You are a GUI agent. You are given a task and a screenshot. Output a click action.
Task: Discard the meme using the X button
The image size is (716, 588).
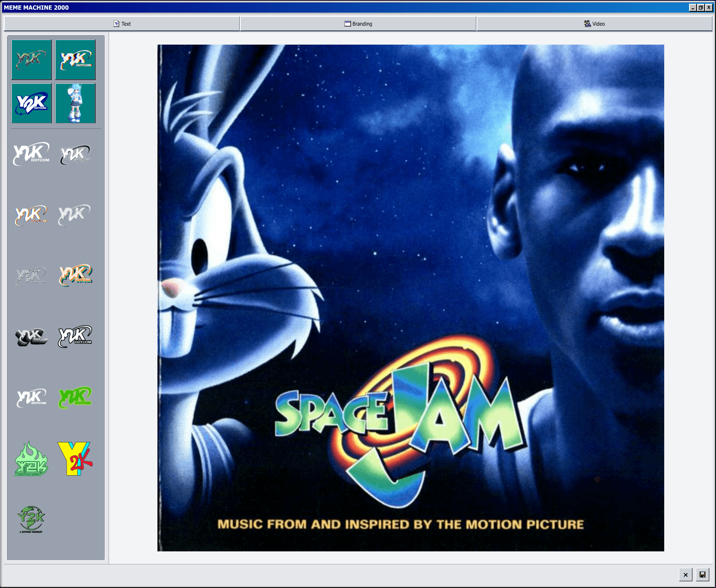(685, 574)
